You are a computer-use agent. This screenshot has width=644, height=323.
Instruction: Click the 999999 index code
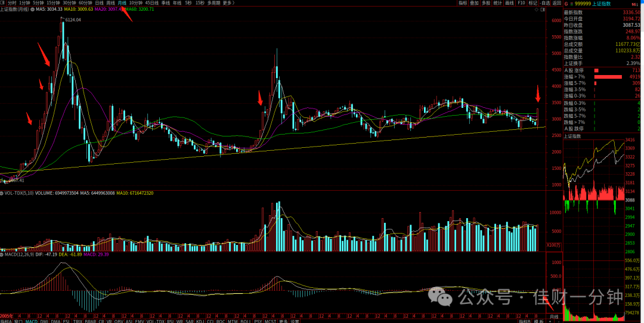583,4
